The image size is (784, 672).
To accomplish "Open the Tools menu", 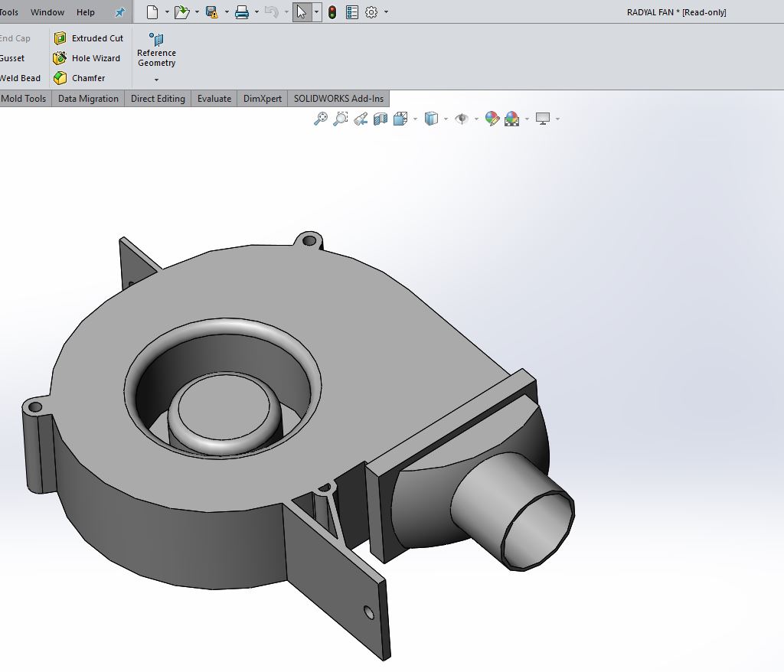I will tap(9, 12).
